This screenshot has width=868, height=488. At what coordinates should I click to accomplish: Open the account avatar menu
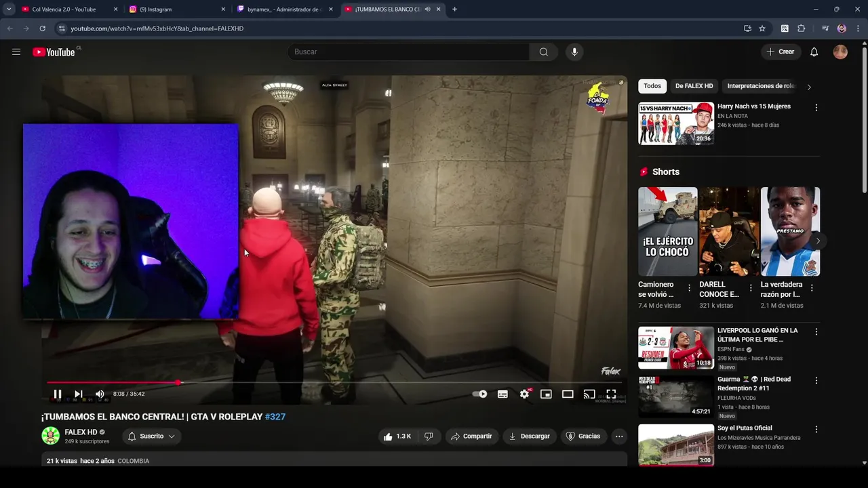[840, 52]
